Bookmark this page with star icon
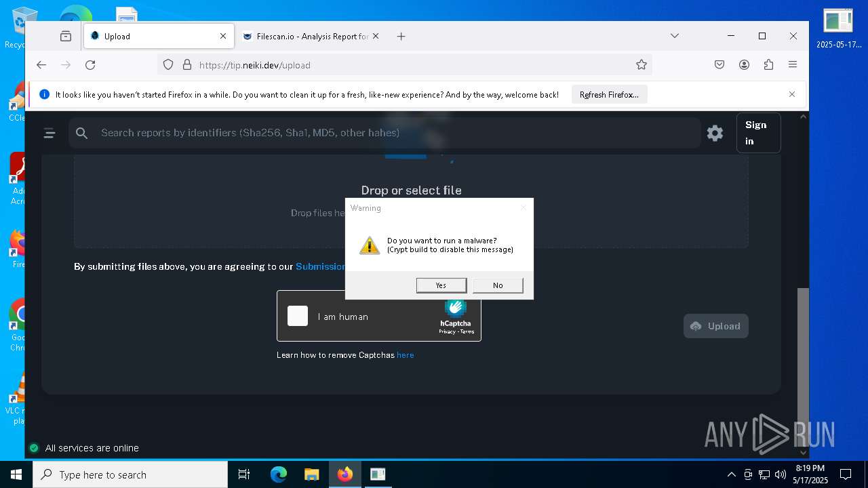This screenshot has width=868, height=488. tap(642, 65)
